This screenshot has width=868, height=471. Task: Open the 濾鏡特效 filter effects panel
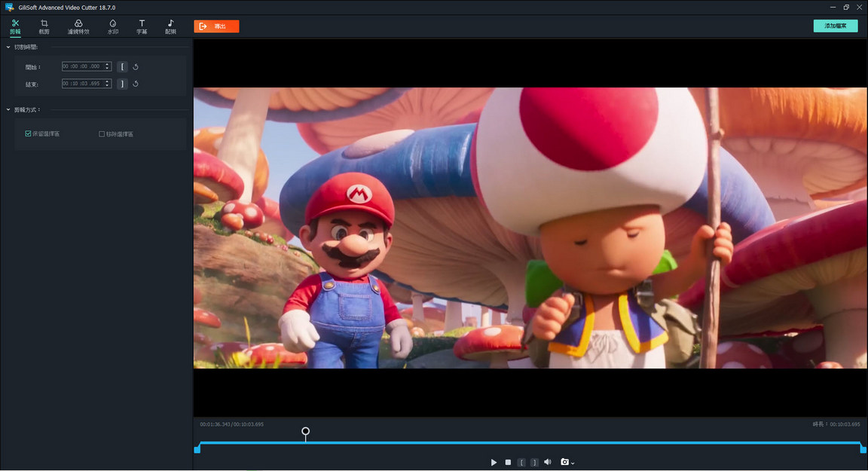78,26
